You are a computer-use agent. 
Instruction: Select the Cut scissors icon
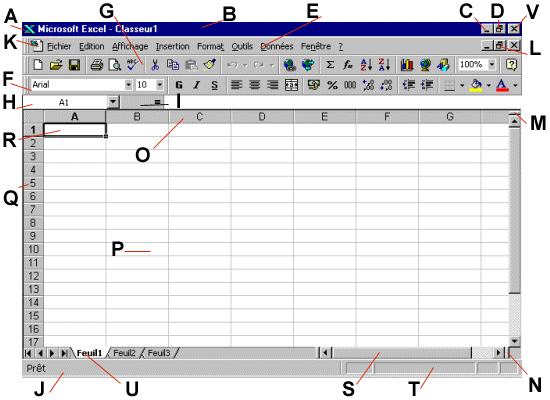click(155, 65)
